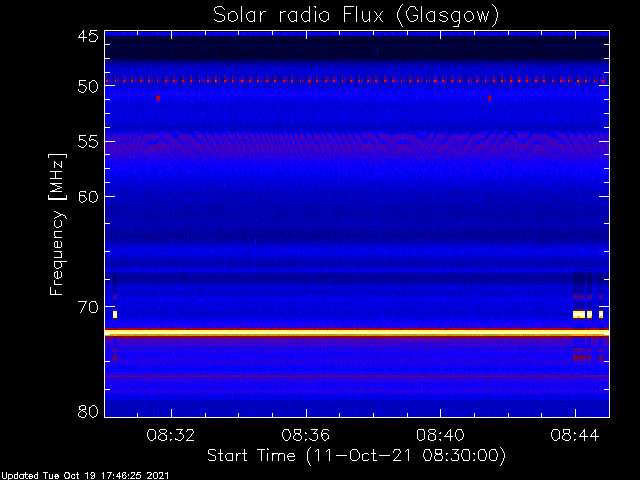Select the 60 frequency tick label
Viewport: 640px width, 480px height.
[88, 197]
